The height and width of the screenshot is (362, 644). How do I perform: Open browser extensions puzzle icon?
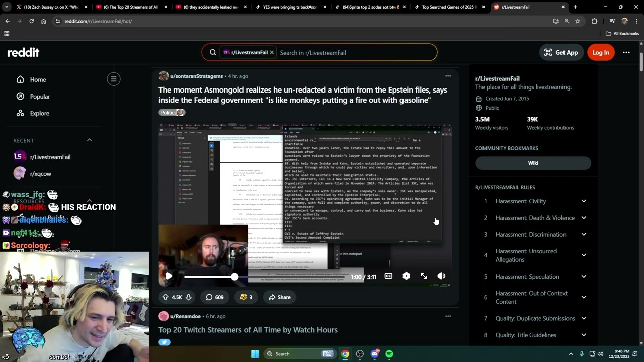pos(594,21)
